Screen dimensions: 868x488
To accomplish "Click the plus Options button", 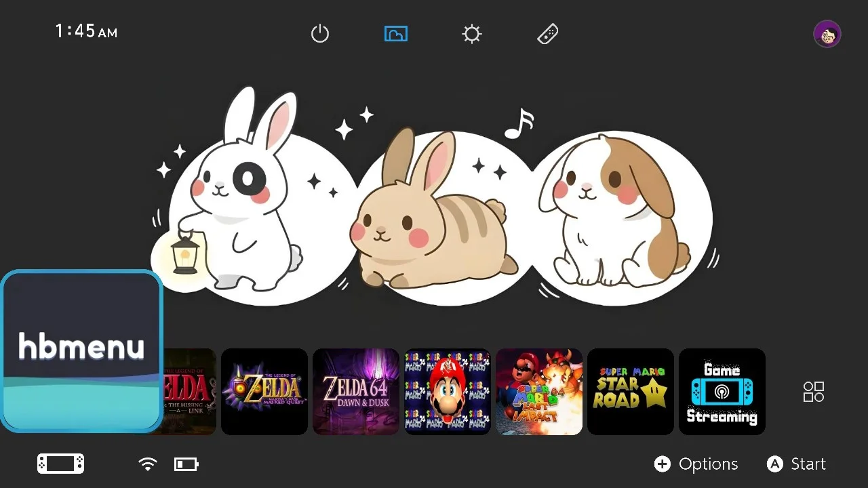I will point(696,464).
